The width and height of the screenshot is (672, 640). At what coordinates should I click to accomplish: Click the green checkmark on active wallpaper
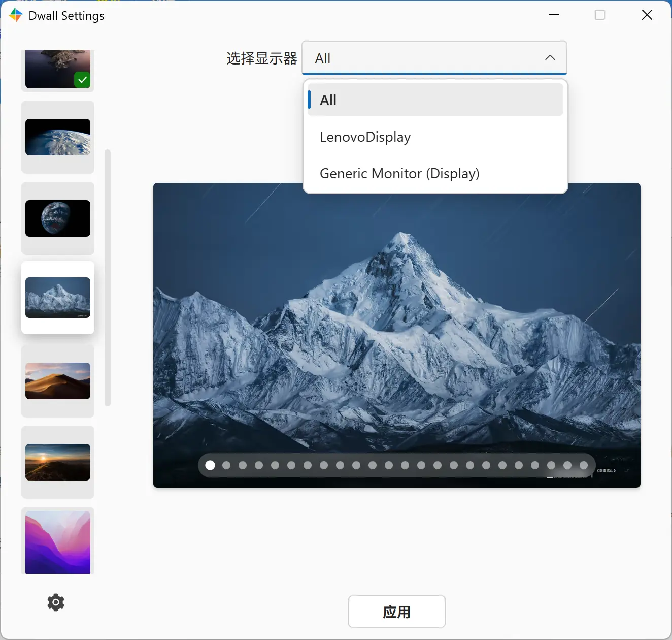(x=82, y=79)
